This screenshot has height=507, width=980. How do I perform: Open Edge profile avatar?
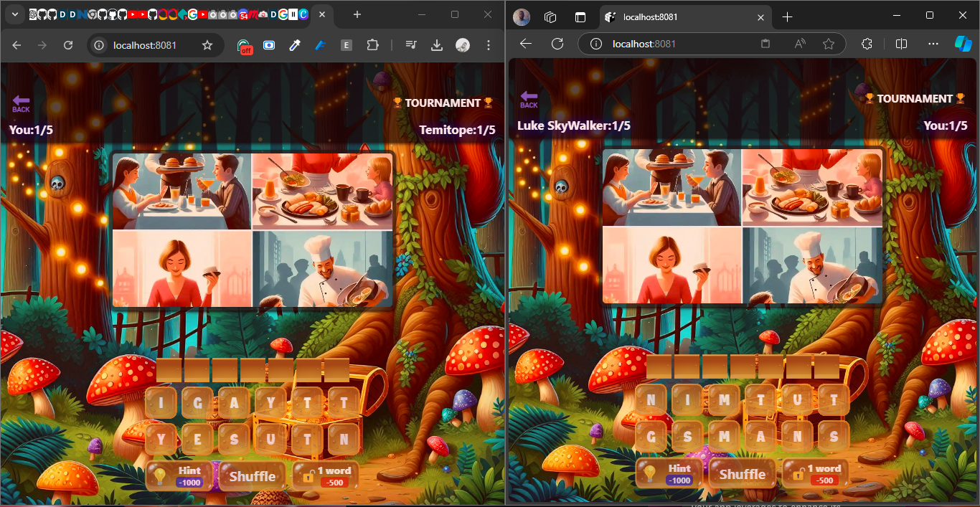point(522,16)
